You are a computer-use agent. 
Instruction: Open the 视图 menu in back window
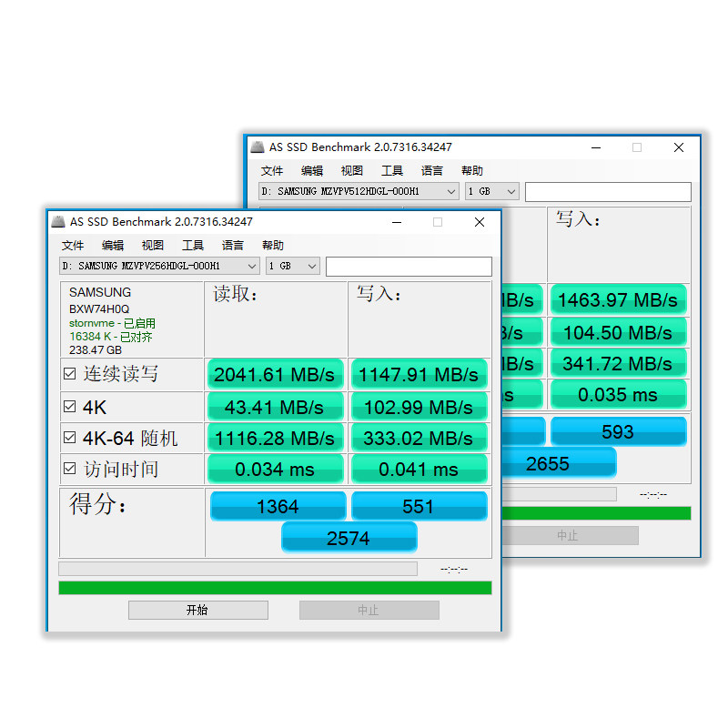point(351,170)
